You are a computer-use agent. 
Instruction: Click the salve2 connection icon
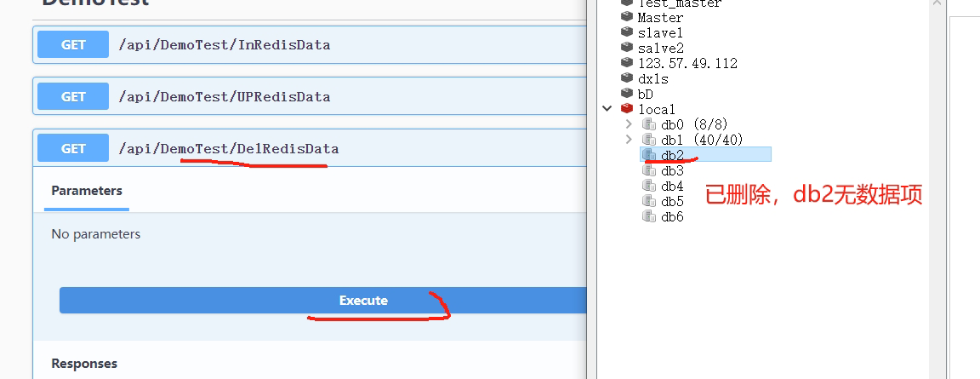click(628, 48)
